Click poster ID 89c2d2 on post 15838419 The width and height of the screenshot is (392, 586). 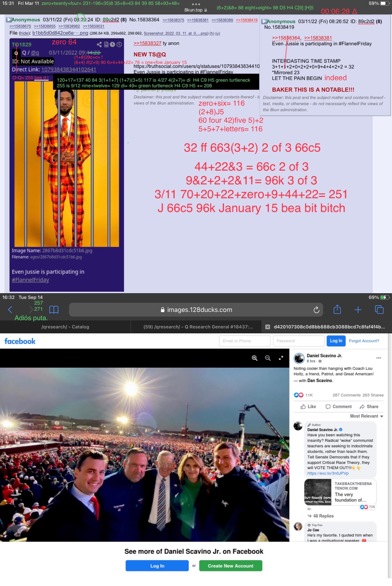coord(366,21)
